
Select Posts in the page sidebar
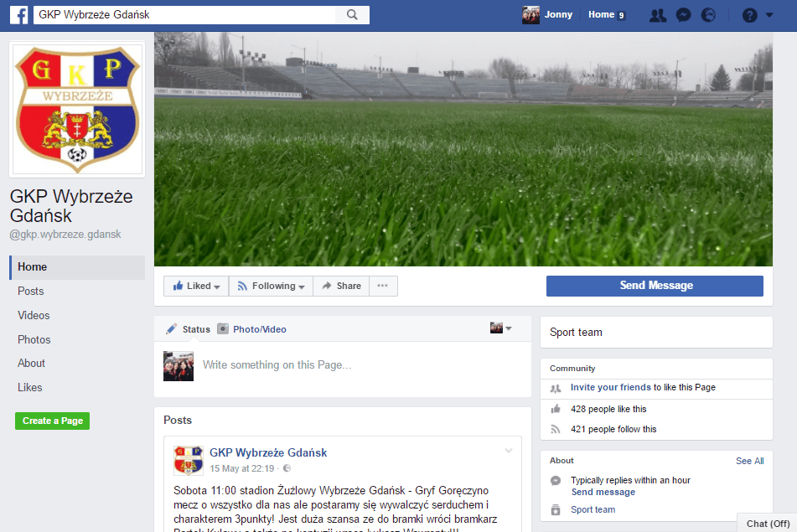[x=30, y=292]
